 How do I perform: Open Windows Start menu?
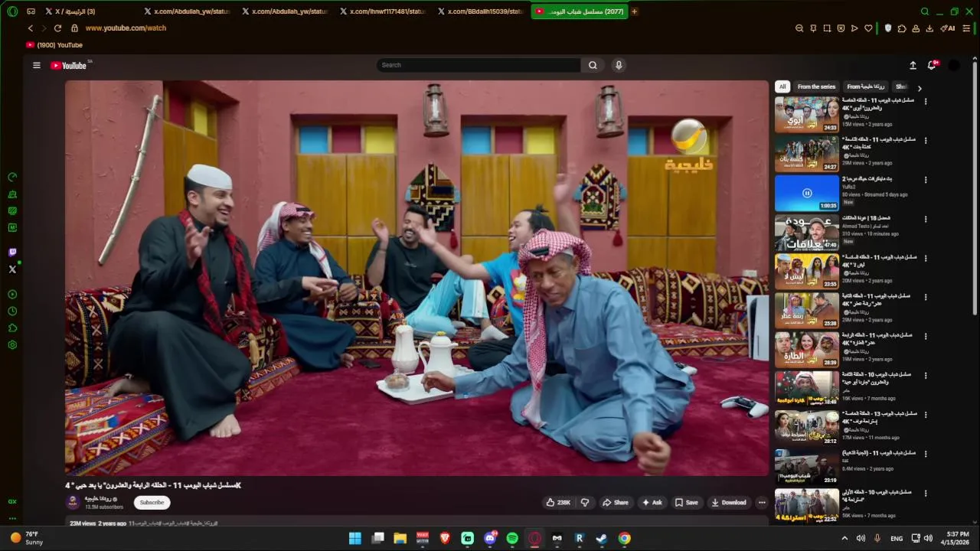point(355,538)
